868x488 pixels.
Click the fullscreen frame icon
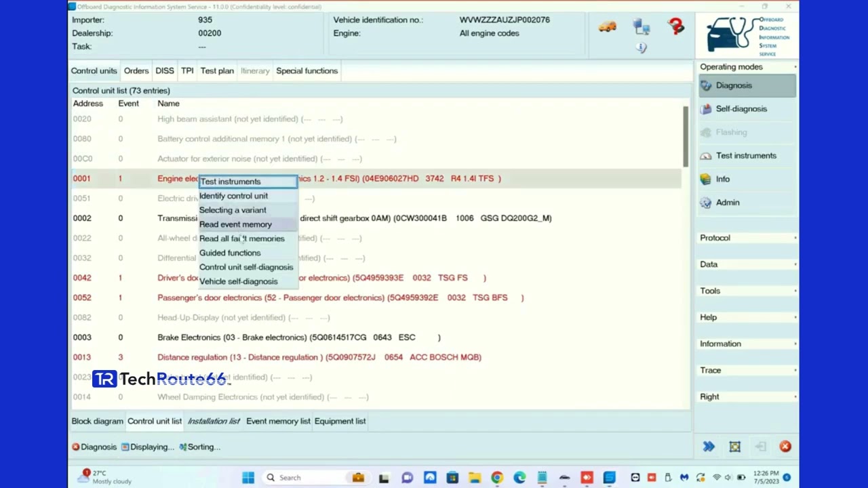coord(734,446)
